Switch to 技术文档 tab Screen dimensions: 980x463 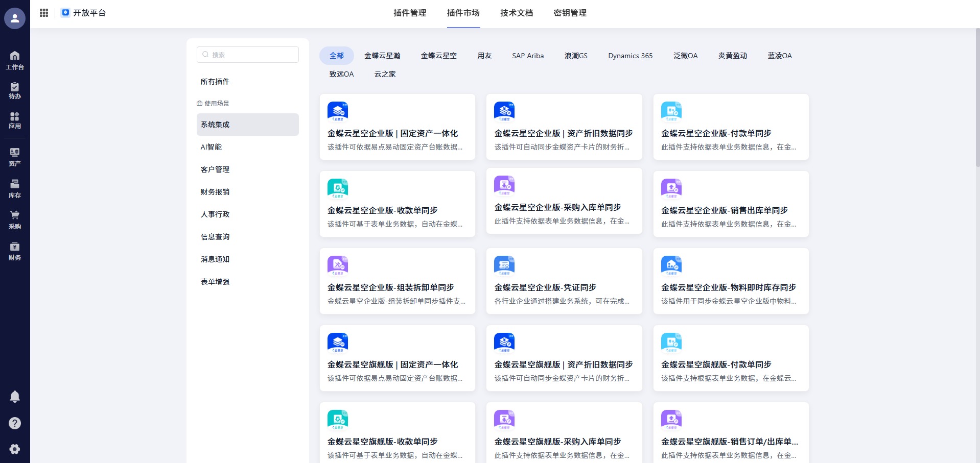517,13
